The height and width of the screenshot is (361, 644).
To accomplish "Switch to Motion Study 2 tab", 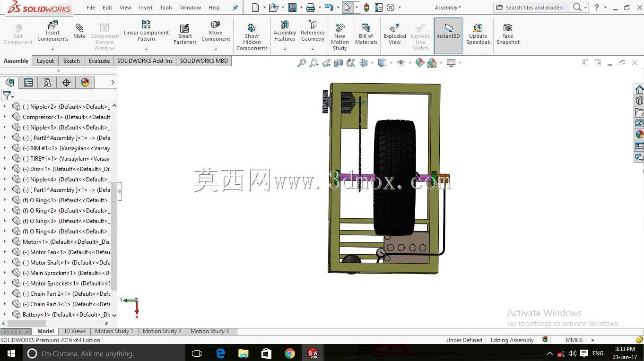I will pos(162,331).
